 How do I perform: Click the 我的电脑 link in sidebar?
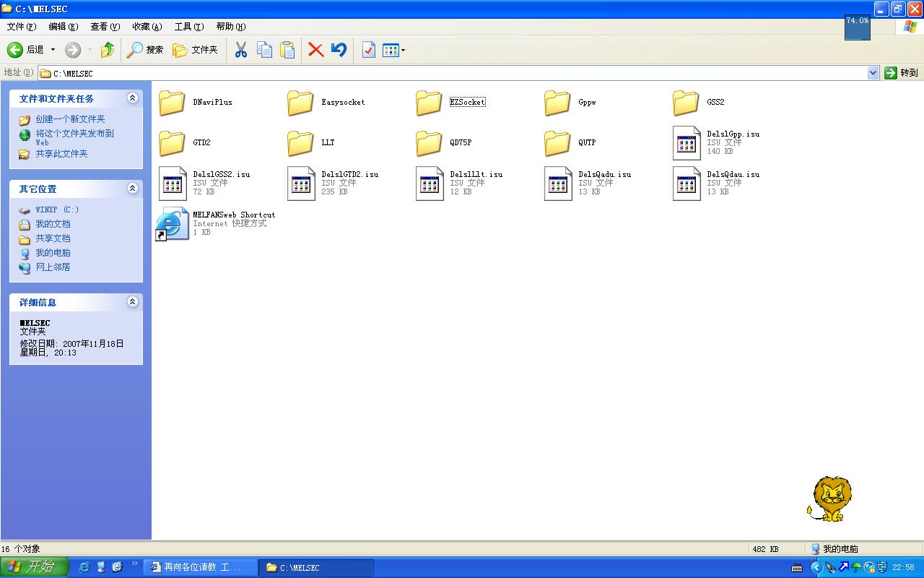click(x=53, y=253)
